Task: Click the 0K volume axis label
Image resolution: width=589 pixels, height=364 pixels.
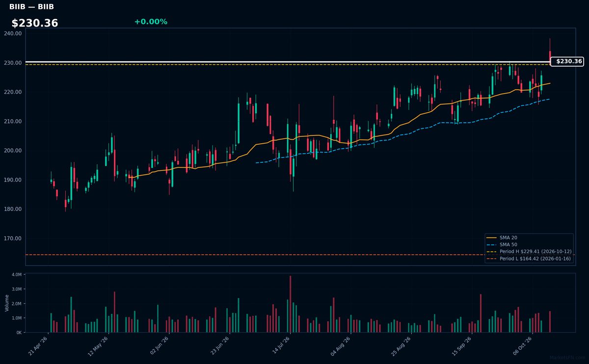Action: pyautogui.click(x=19, y=333)
